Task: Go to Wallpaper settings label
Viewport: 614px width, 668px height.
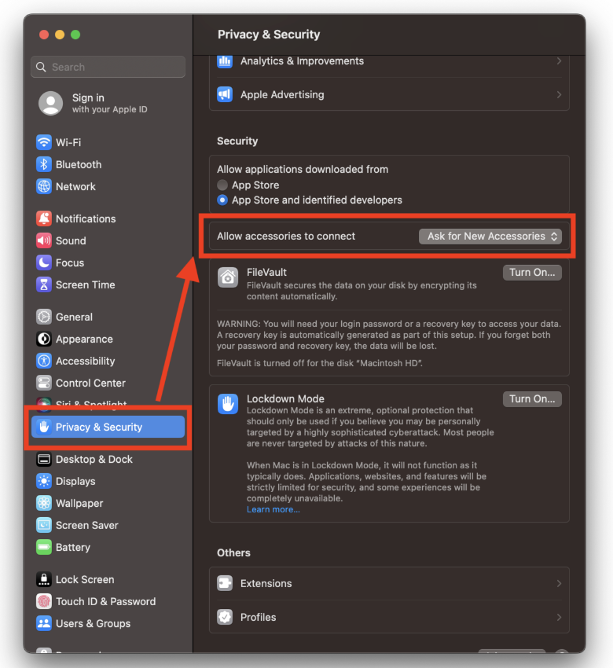Action: [x=79, y=504]
